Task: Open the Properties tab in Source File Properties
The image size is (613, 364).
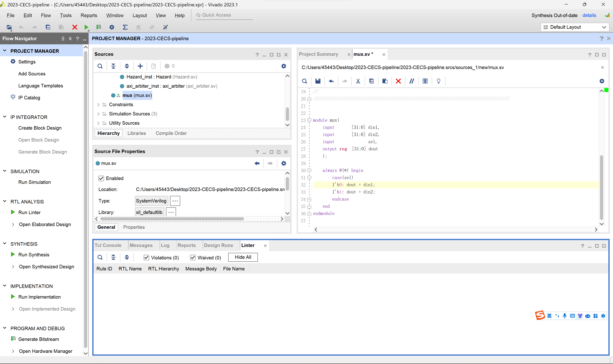Action: click(x=134, y=227)
